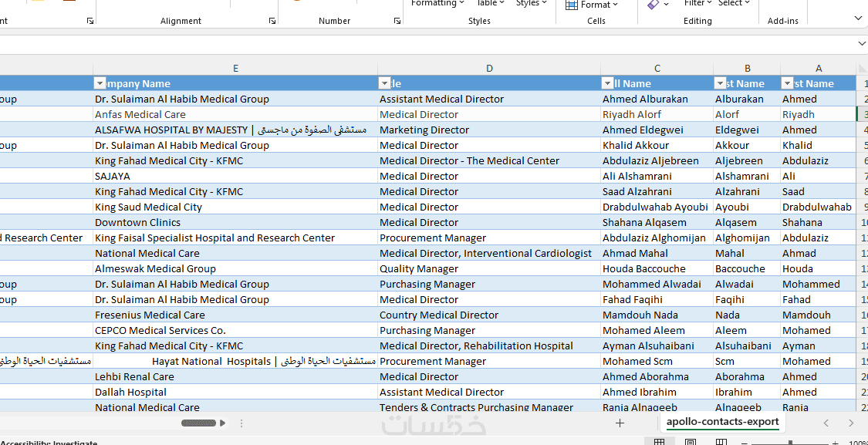Viewport: 868px width, 445px height.
Task: Expand the formula bar
Action: tap(859, 44)
